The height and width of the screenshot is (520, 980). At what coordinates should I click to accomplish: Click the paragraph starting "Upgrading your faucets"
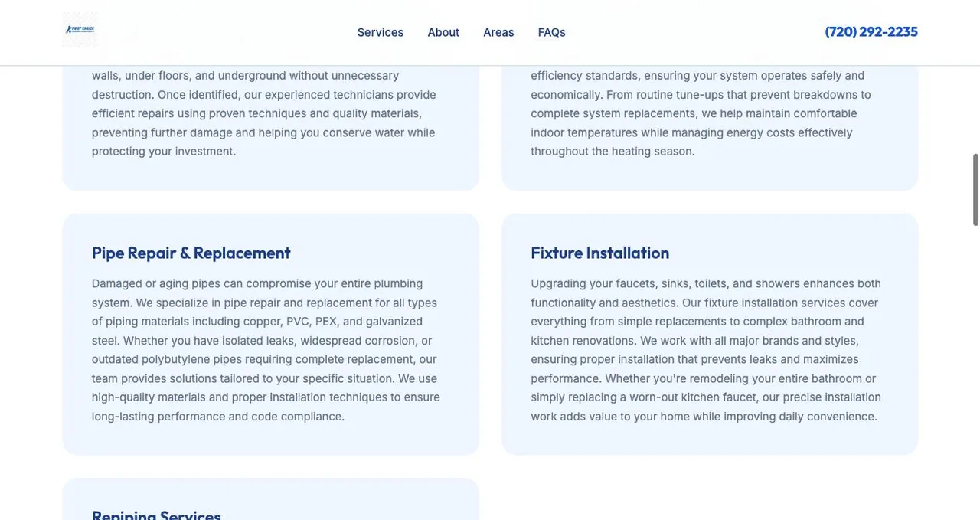point(707,350)
